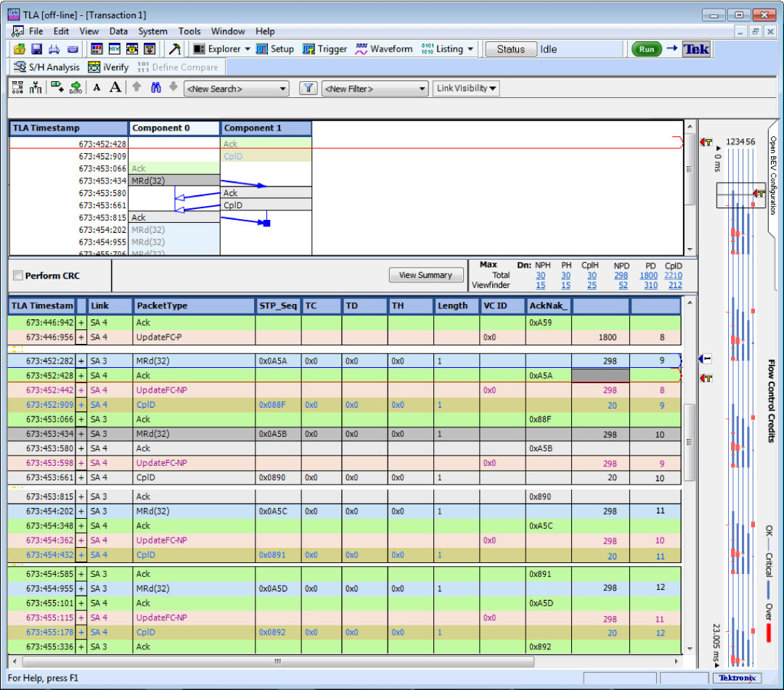Screen dimensions: 784x690
Task: Open the System menu
Action: click(152, 31)
